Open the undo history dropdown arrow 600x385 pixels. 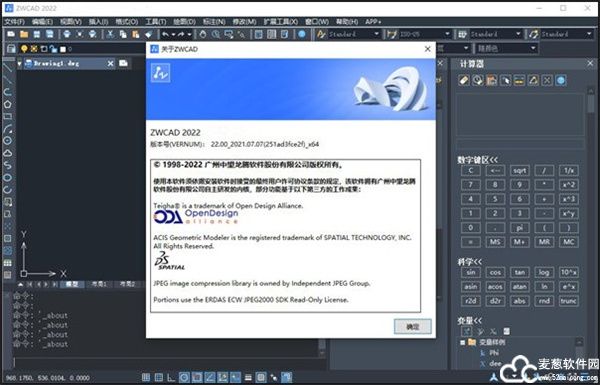[173, 34]
